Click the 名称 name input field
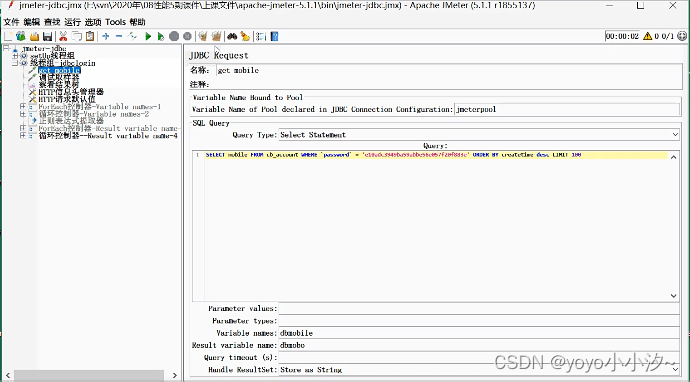 [x=449, y=70]
